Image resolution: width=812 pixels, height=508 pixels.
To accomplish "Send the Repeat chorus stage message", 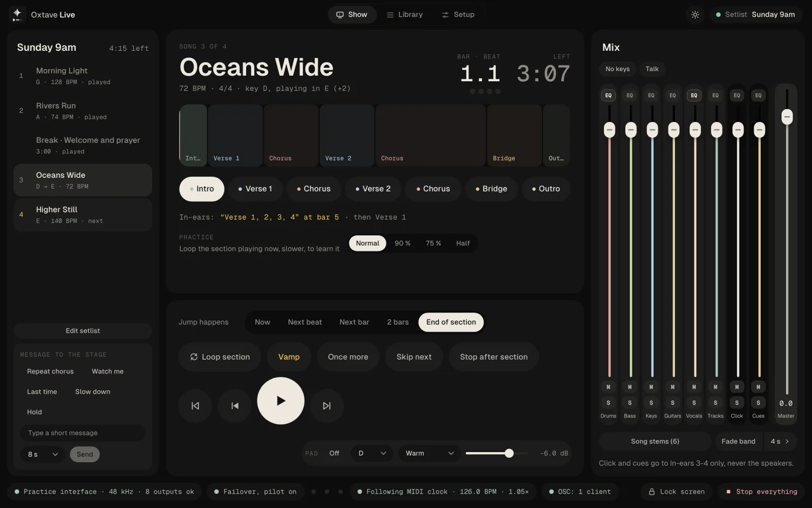I will pos(50,371).
